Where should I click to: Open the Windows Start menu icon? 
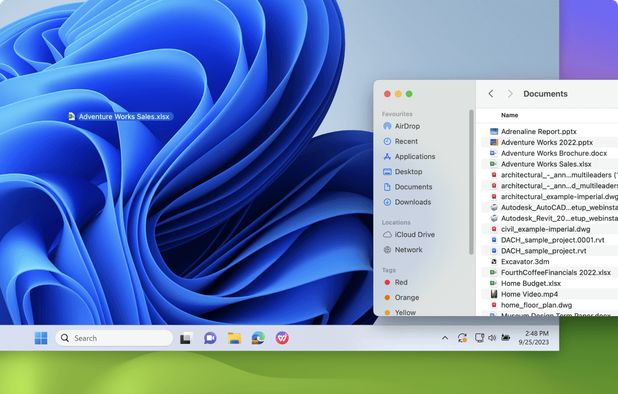coord(41,338)
